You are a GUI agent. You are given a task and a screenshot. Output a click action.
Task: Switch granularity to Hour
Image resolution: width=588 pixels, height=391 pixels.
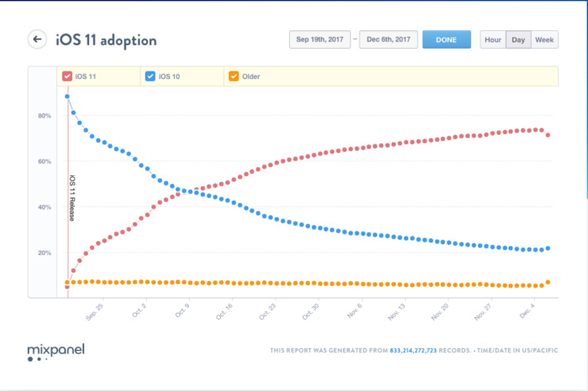coord(493,39)
